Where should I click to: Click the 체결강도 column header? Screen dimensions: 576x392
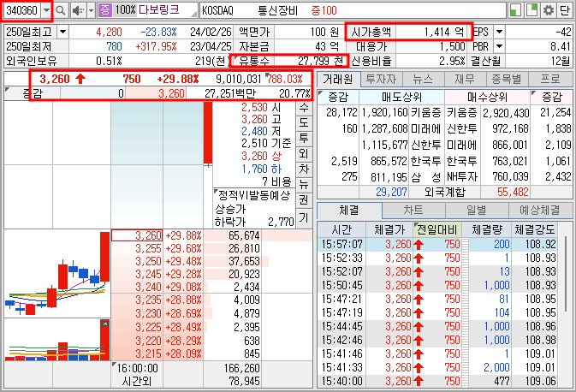coord(534,230)
